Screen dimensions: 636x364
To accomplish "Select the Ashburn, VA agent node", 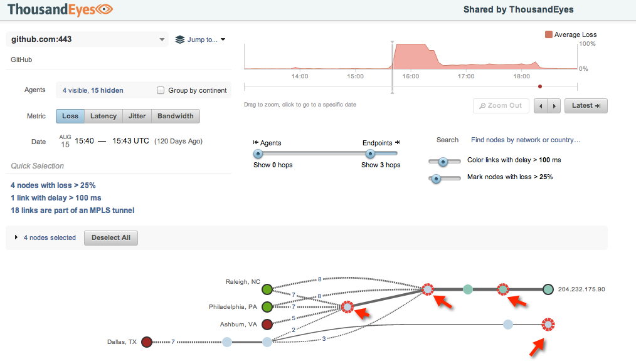I will (x=267, y=325).
